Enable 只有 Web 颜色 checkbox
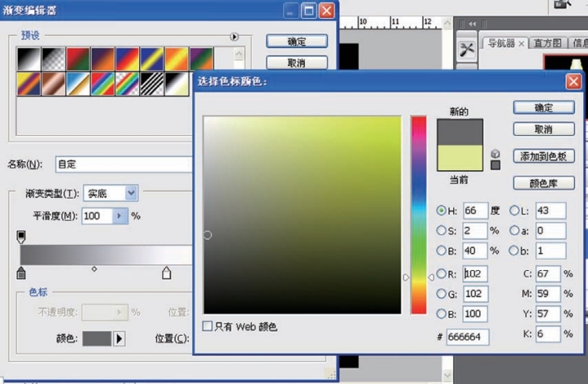The height and width of the screenshot is (384, 588). click(x=208, y=326)
